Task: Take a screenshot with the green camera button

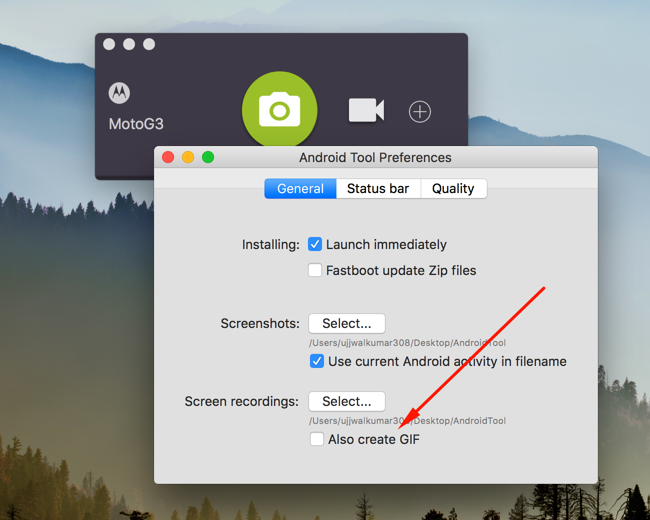Action: (280, 109)
